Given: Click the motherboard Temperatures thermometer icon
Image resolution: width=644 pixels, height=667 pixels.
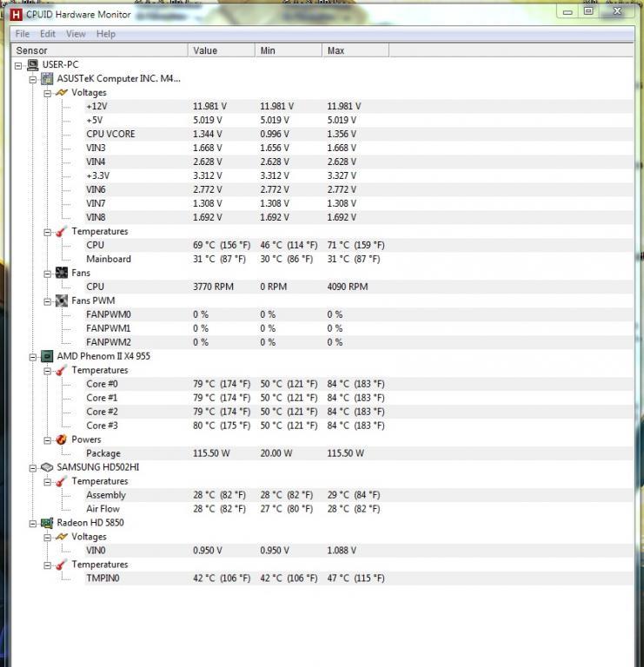Looking at the screenshot, I should point(62,231).
